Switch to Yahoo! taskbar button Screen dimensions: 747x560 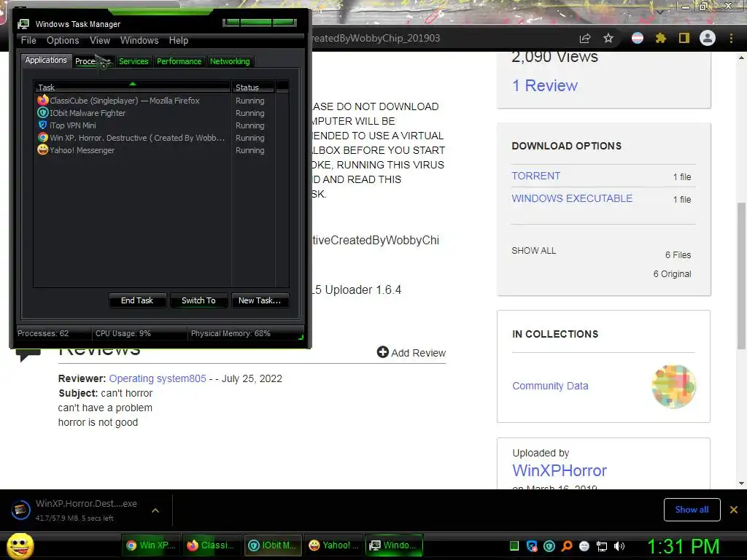click(334, 545)
